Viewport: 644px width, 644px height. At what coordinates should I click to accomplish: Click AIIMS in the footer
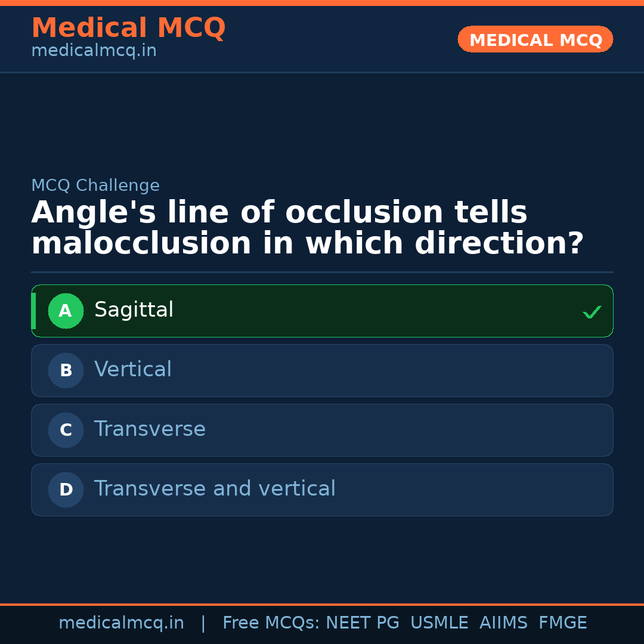pos(503,623)
